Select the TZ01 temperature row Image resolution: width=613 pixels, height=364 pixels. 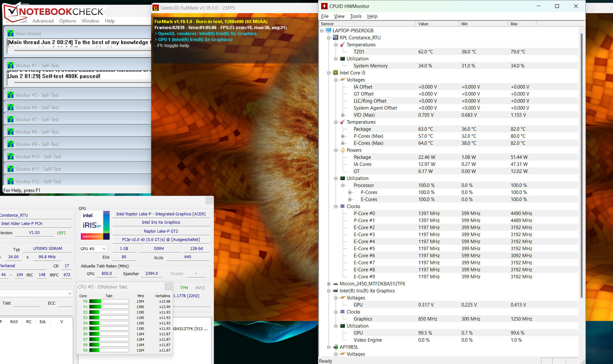[448, 52]
